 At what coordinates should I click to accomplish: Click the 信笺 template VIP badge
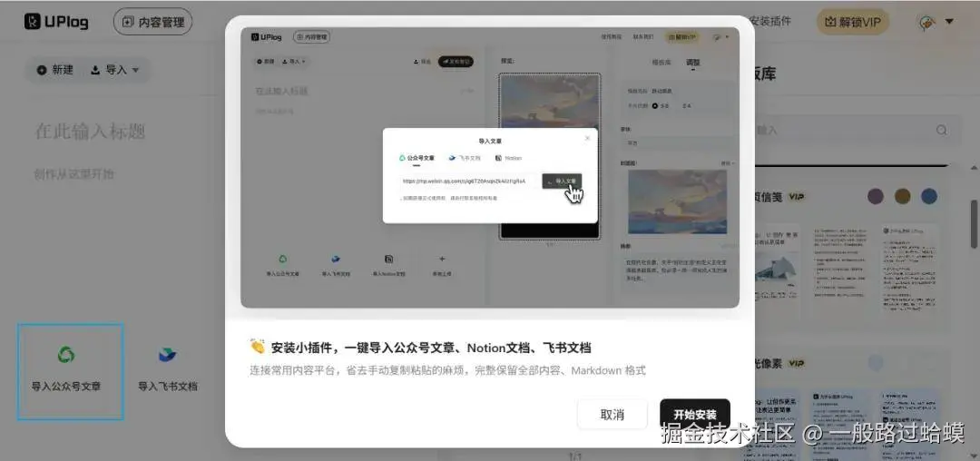click(x=797, y=196)
